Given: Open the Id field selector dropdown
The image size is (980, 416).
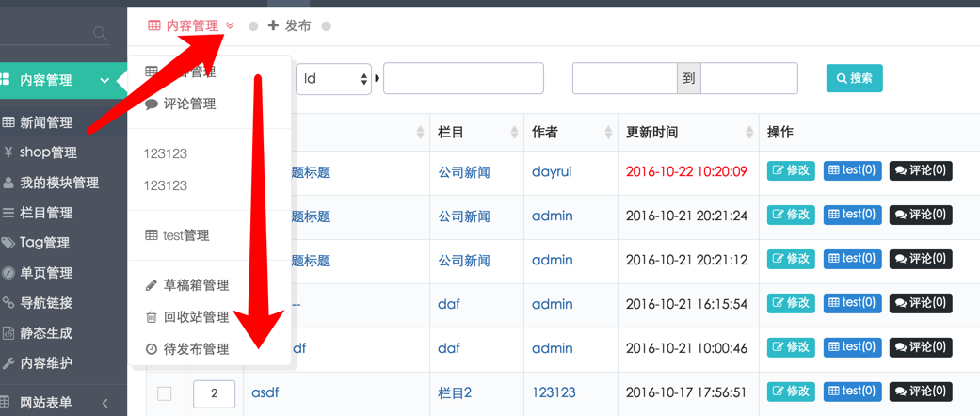Looking at the screenshot, I should click(334, 79).
